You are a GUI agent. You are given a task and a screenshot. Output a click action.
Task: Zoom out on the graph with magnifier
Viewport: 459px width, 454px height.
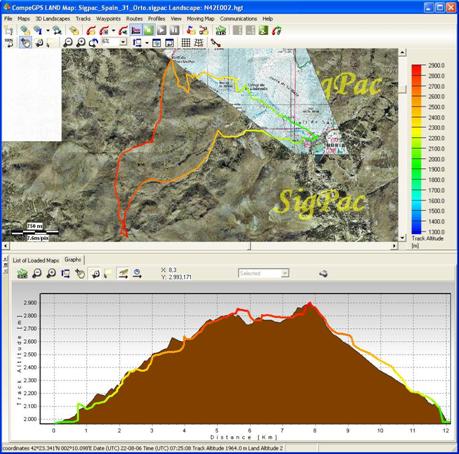[x=37, y=274]
